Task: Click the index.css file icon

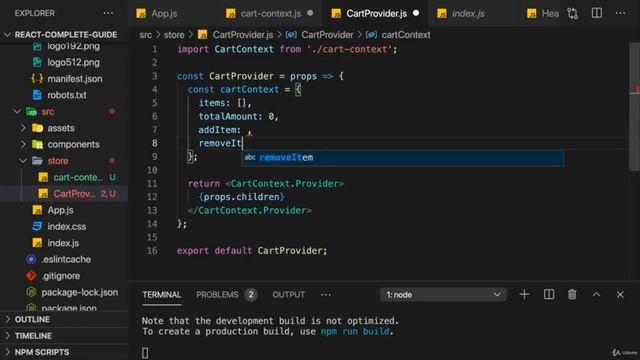Action: pyautogui.click(x=37, y=227)
